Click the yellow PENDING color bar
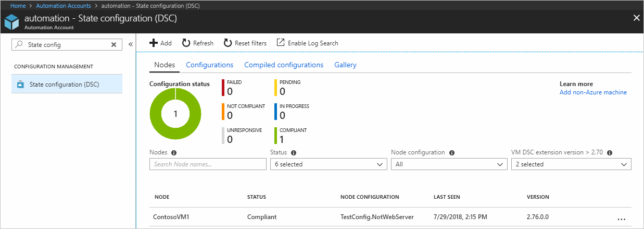Viewport: 644px width, 229px height. (x=276, y=88)
